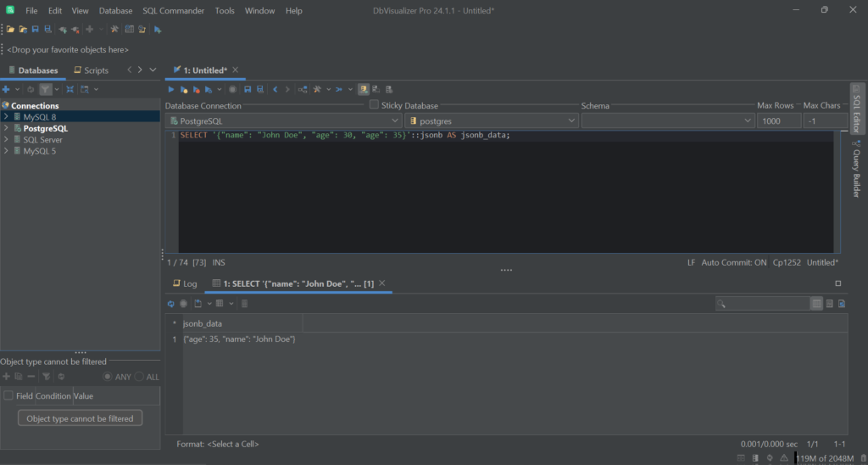Select the ALL radio button
The height and width of the screenshot is (465, 868).
point(139,376)
